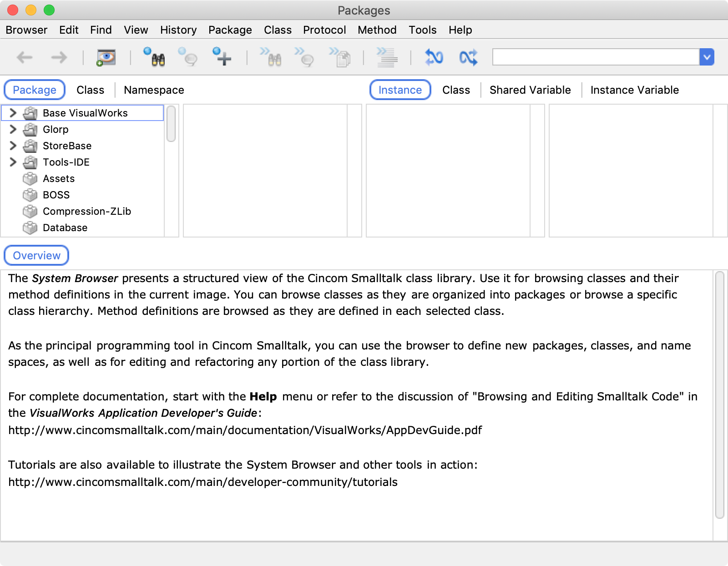Viewport: 728px width, 566px height.
Task: Open the toolbar combo box dropdown
Action: click(x=707, y=57)
